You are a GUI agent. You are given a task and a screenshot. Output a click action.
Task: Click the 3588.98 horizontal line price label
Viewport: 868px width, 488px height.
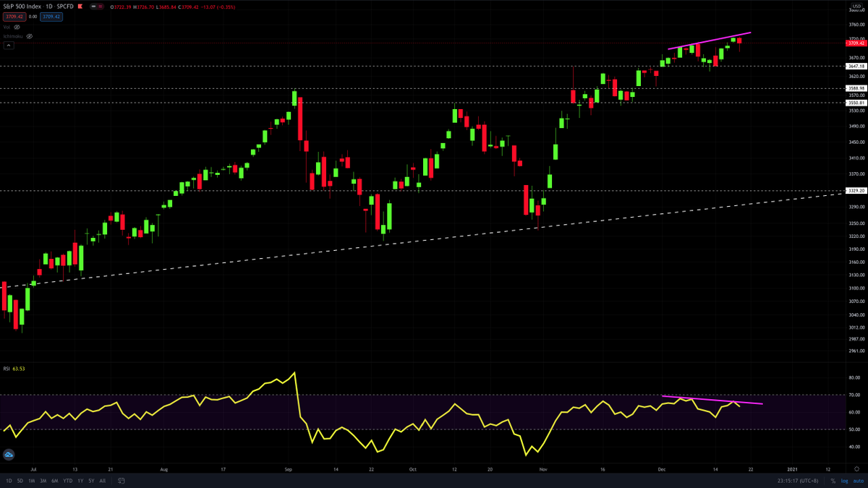(857, 88)
